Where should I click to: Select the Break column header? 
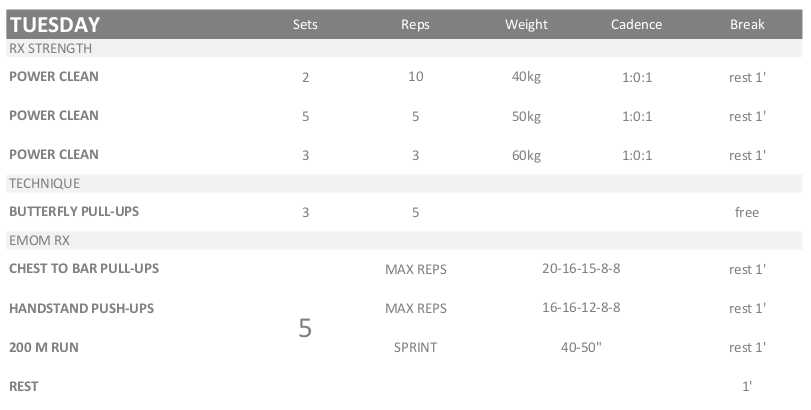(746, 25)
